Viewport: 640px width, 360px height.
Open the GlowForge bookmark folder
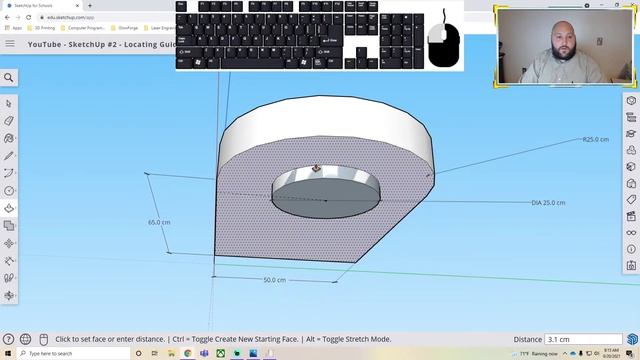124,28
